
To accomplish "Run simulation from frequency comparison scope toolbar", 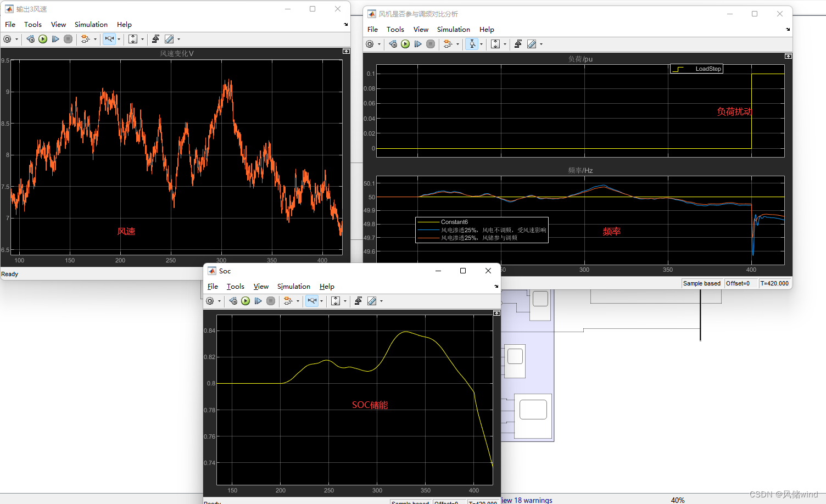I will click(x=405, y=44).
